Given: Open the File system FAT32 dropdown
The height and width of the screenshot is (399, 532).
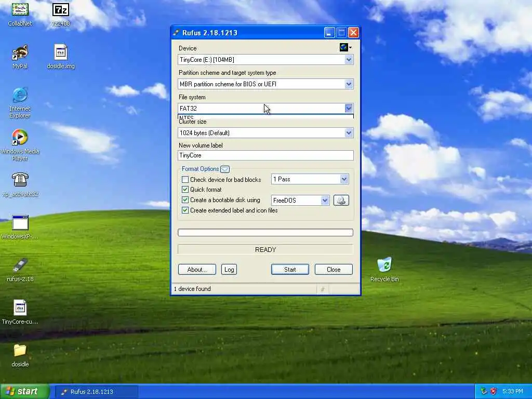Looking at the screenshot, I should [265, 108].
